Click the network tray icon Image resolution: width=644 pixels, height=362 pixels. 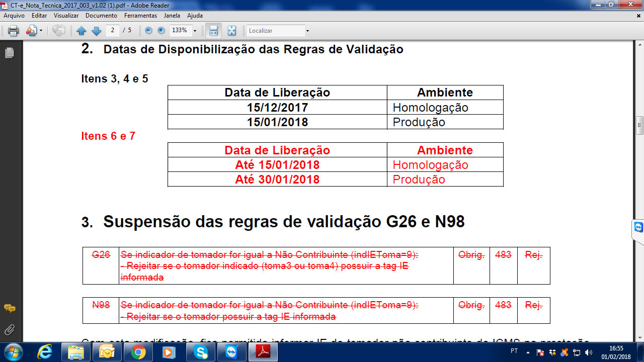(x=577, y=352)
